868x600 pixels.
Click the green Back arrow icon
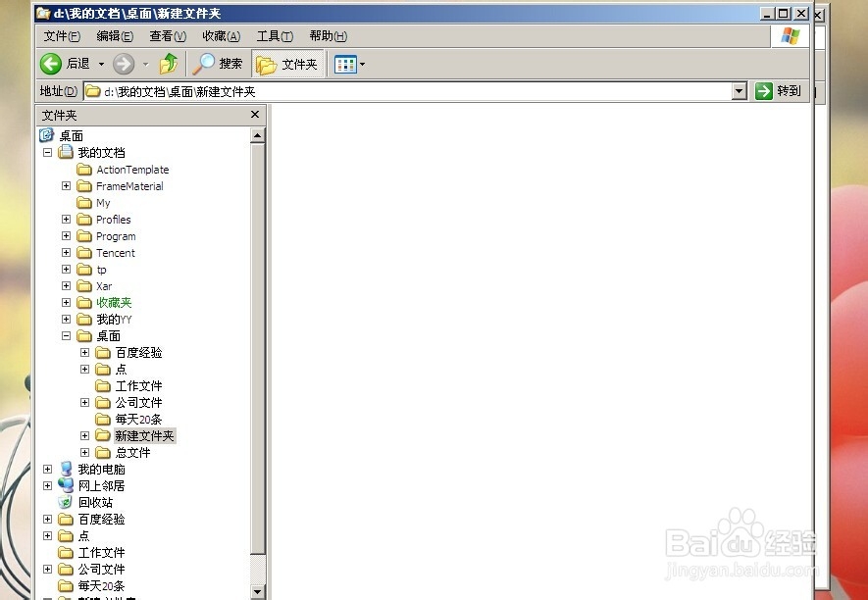(51, 64)
